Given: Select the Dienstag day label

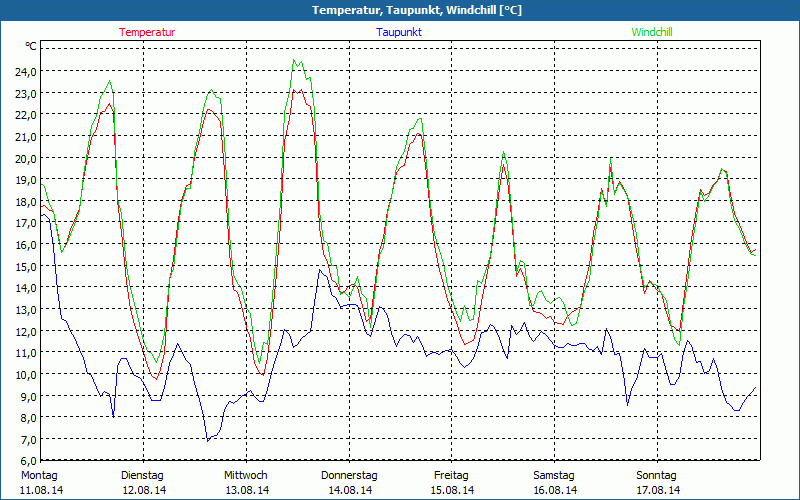Looking at the screenshot, I should click(142, 475).
